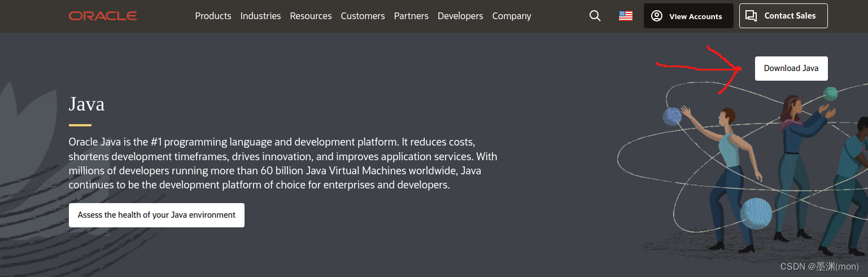Click the Download Java button

point(791,68)
